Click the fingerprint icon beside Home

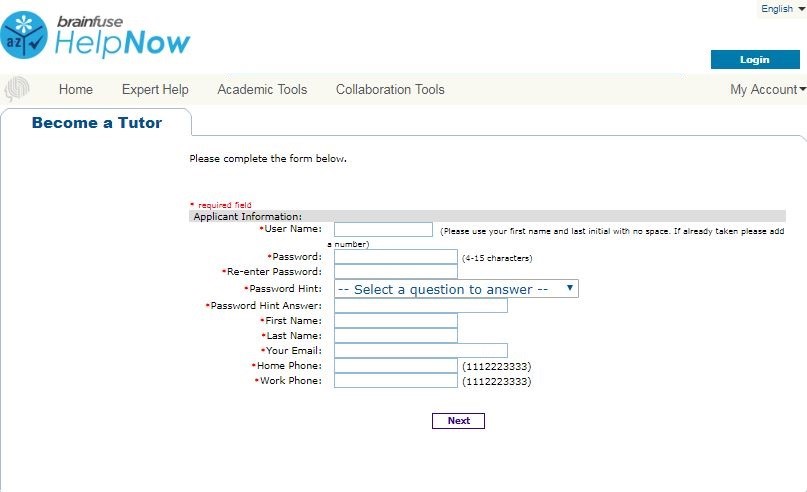(x=17, y=90)
